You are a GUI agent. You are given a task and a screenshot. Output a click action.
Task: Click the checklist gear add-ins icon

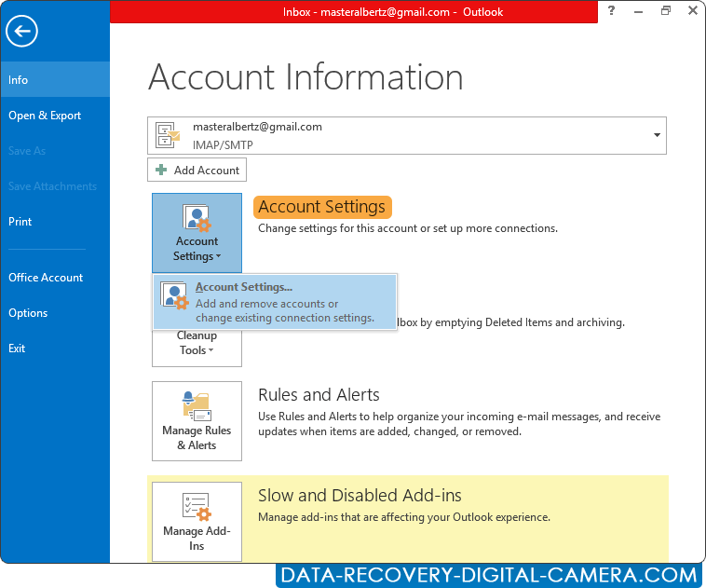click(197, 507)
